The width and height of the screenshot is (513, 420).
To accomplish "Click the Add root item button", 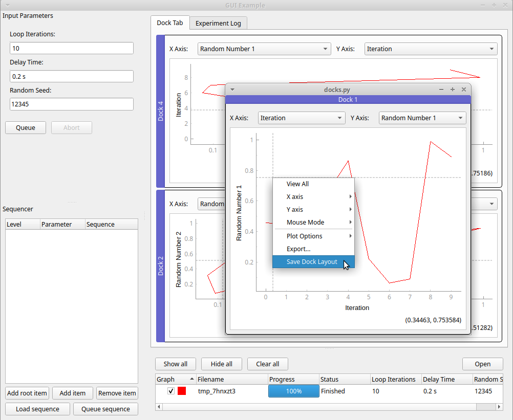I will pyautogui.click(x=27, y=393).
